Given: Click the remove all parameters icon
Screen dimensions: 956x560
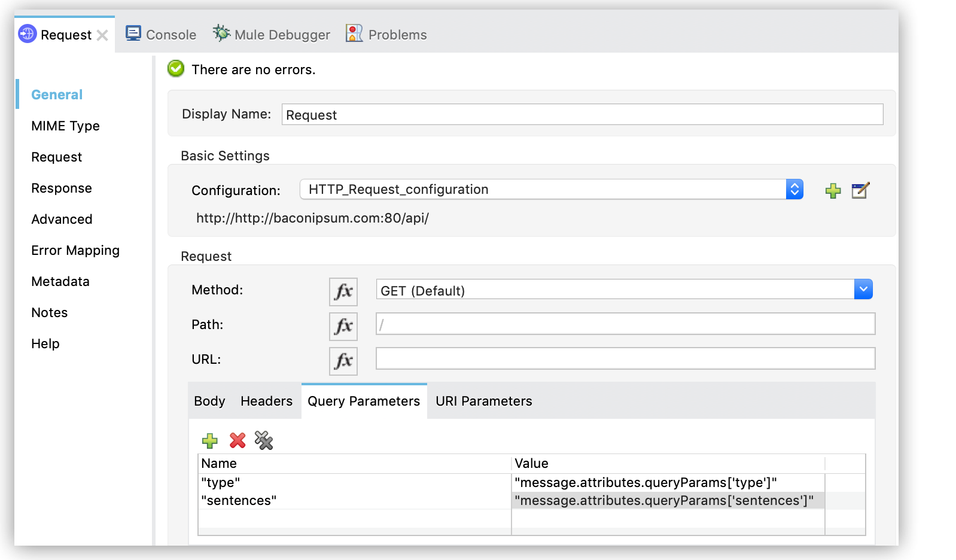Looking at the screenshot, I should [x=264, y=441].
